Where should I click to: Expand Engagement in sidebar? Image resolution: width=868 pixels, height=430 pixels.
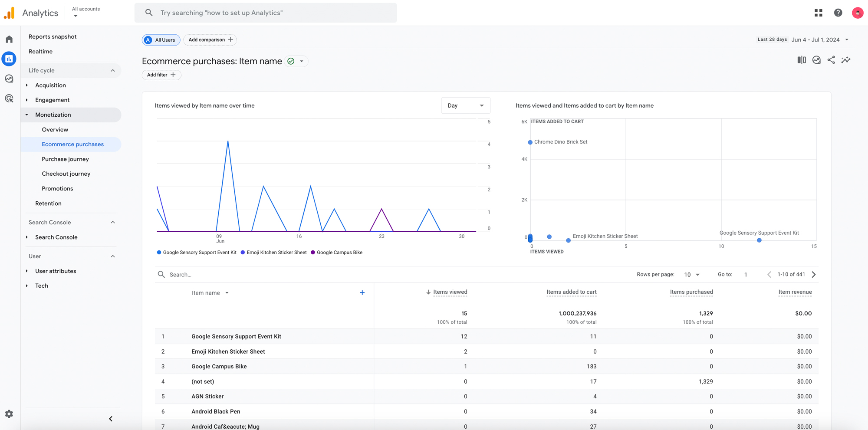click(27, 100)
